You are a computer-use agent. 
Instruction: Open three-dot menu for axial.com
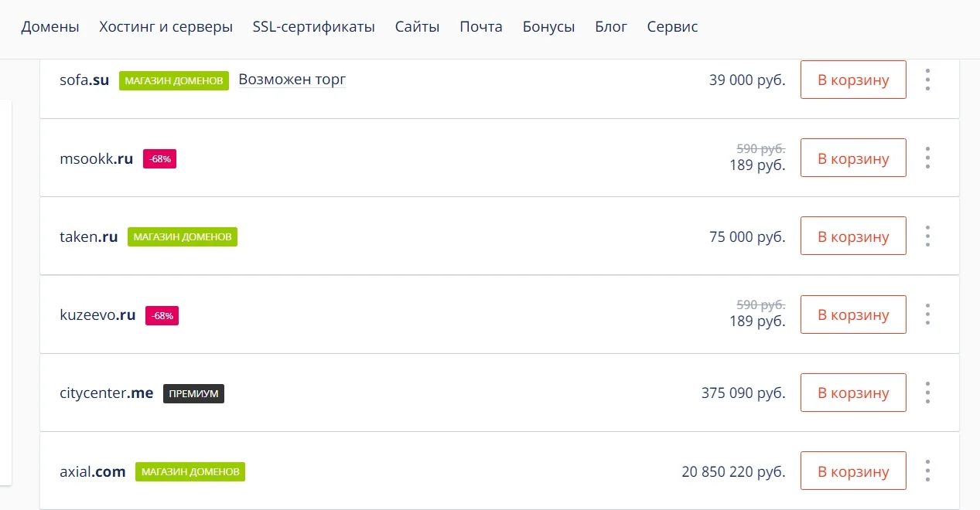pos(927,470)
